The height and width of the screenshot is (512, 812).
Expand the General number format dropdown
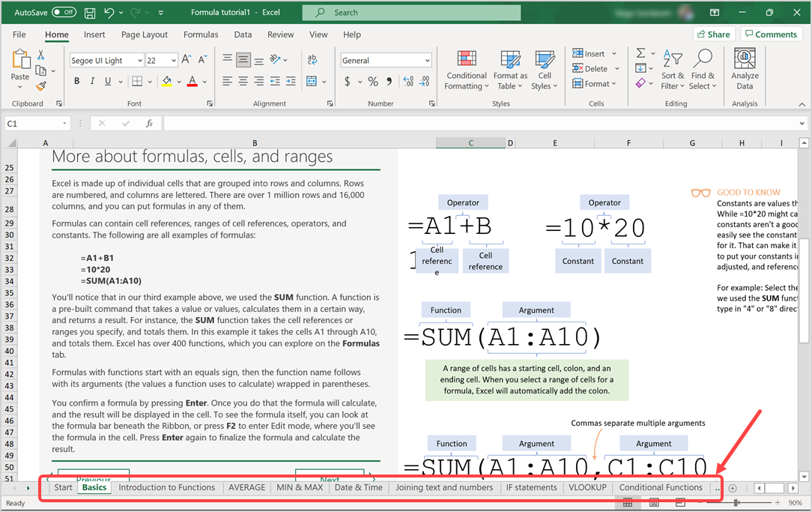(x=427, y=61)
